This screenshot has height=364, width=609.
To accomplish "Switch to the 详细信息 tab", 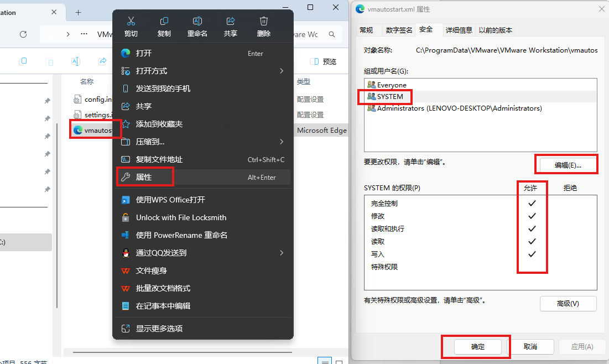I will click(459, 30).
